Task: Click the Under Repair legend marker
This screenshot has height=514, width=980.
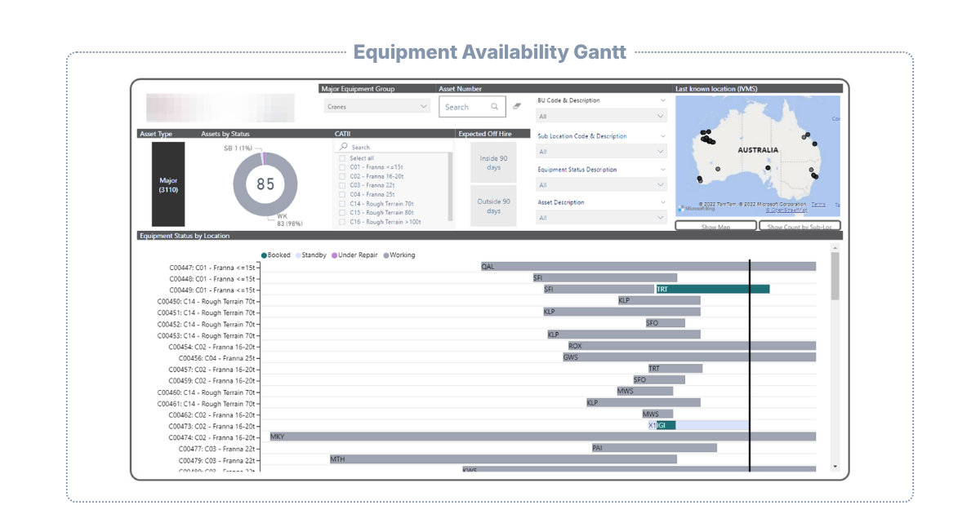Action: [335, 255]
